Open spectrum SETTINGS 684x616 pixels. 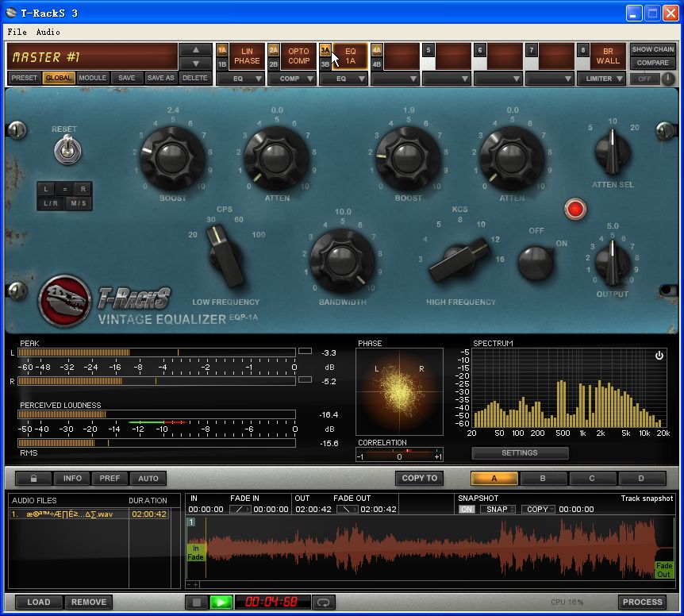click(520, 452)
